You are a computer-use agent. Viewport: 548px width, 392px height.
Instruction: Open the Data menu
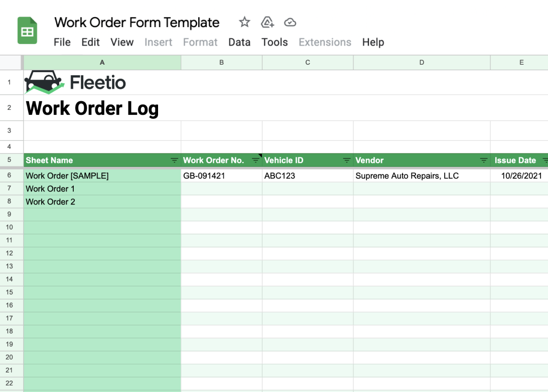[239, 42]
